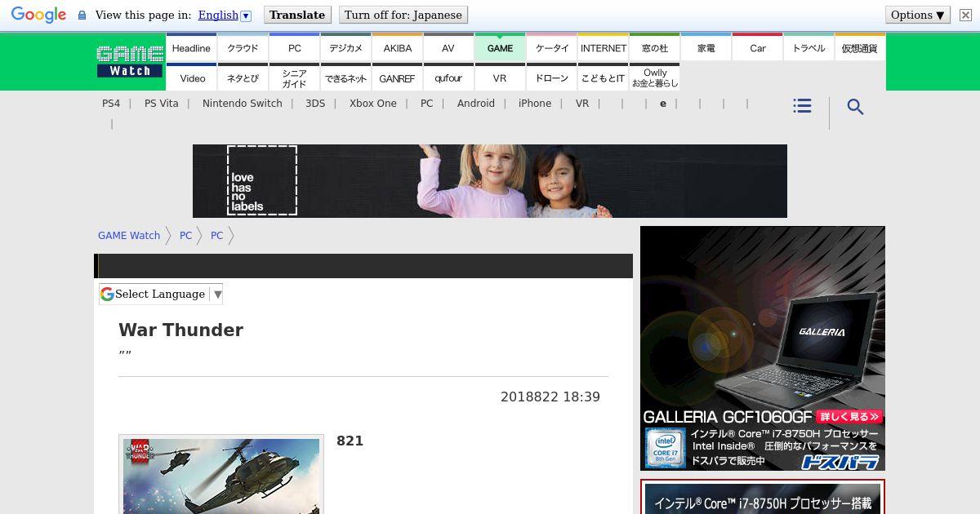Viewport: 980px width, 514px height.
Task: Open the 家電 tab
Action: click(706, 48)
